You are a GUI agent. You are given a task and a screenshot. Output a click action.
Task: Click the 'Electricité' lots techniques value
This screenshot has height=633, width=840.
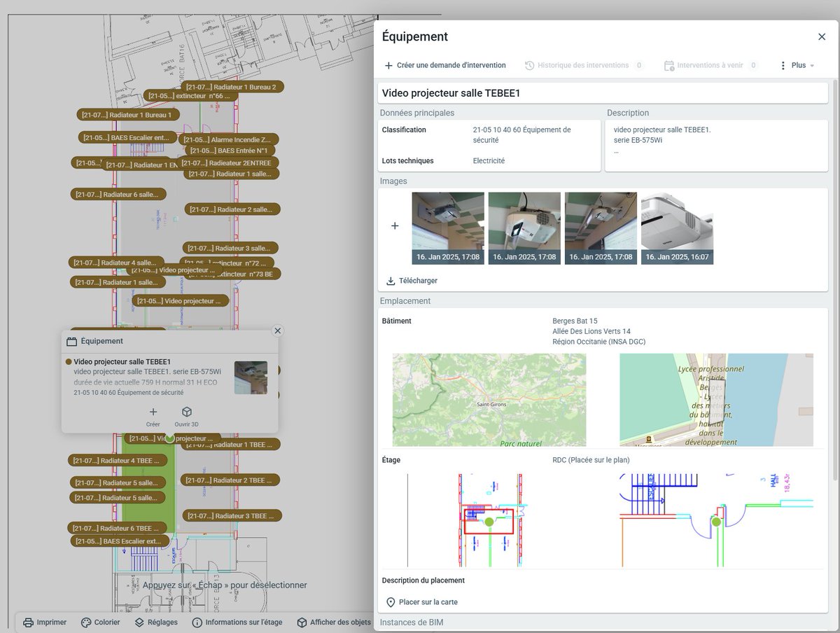point(489,161)
